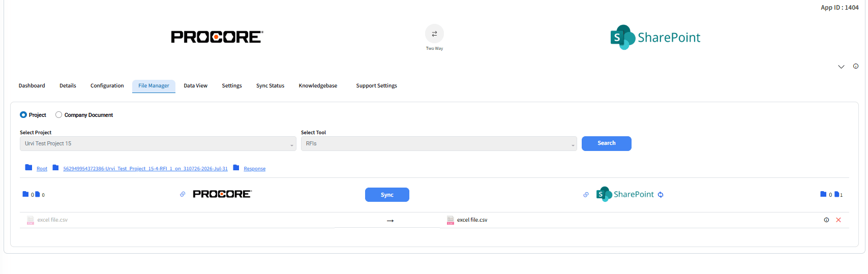
Task: Click the App ID : 1404 text
Action: pyautogui.click(x=840, y=8)
